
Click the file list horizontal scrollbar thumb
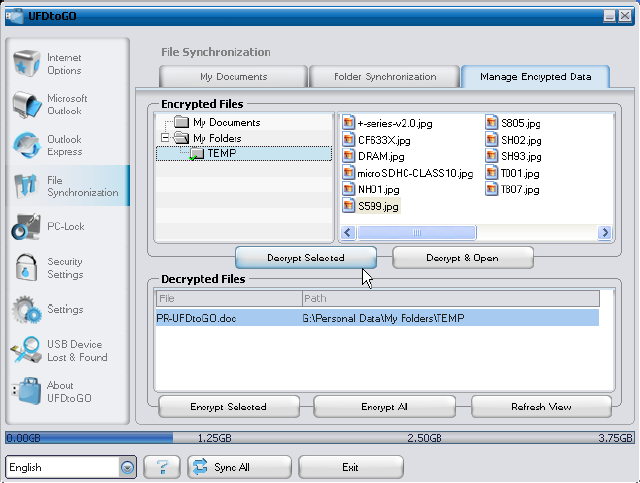pos(417,232)
